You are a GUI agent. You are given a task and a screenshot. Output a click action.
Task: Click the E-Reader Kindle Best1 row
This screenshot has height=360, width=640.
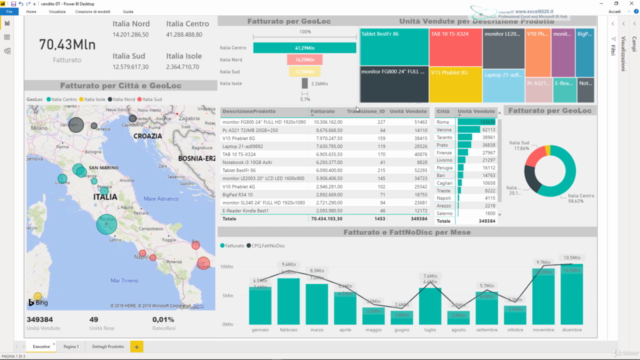tap(325, 211)
